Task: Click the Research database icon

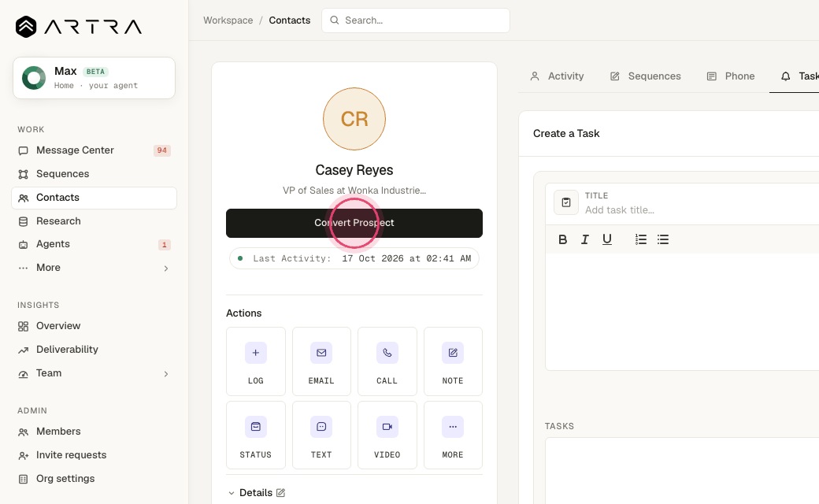Action: (23, 221)
